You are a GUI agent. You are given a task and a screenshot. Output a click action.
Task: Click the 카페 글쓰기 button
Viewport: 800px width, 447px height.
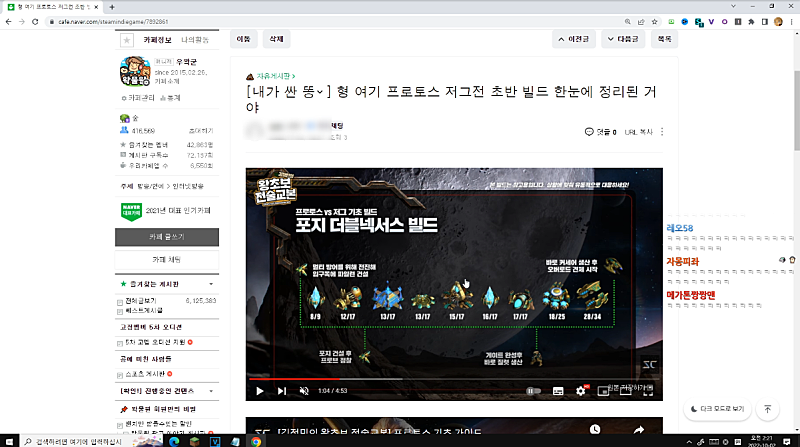point(167,237)
